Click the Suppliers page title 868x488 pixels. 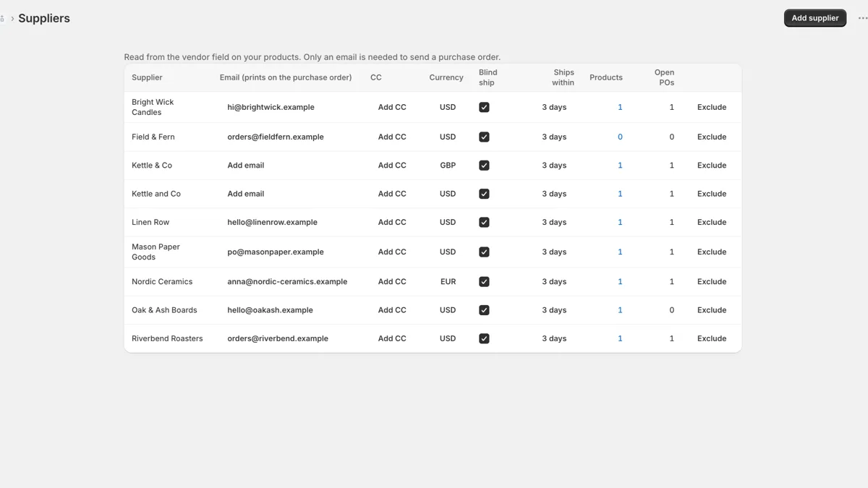(44, 18)
